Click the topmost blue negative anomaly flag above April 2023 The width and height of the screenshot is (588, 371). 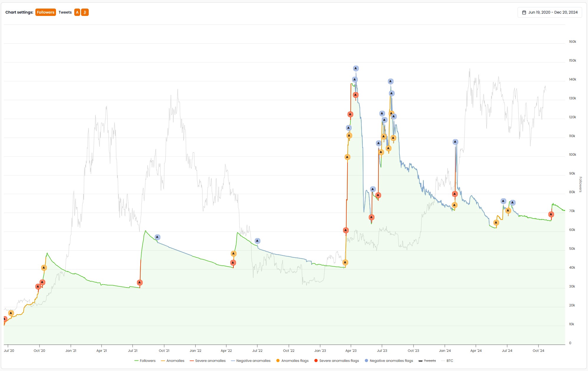(356, 68)
